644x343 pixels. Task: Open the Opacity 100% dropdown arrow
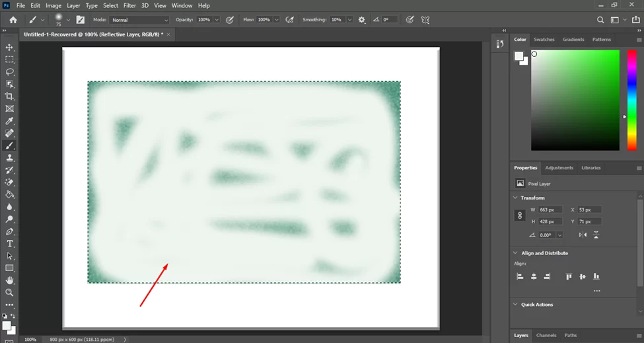pos(217,20)
